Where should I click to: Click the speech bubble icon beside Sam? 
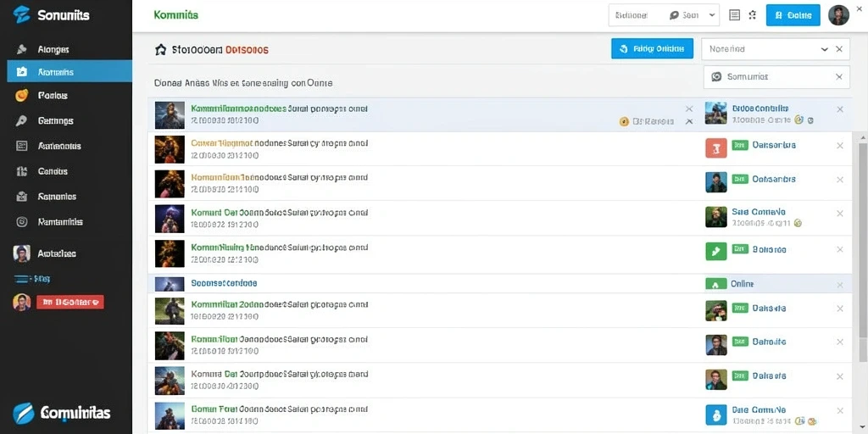[674, 15]
